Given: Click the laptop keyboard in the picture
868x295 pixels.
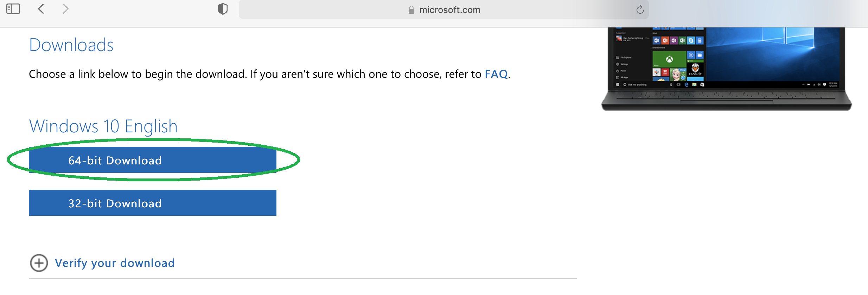Looking at the screenshot, I should coord(726,96).
